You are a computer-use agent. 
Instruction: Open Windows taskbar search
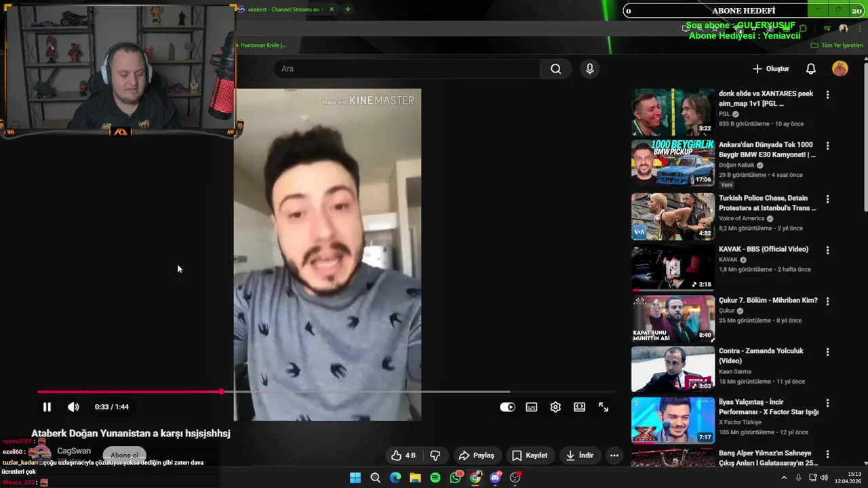[375, 478]
